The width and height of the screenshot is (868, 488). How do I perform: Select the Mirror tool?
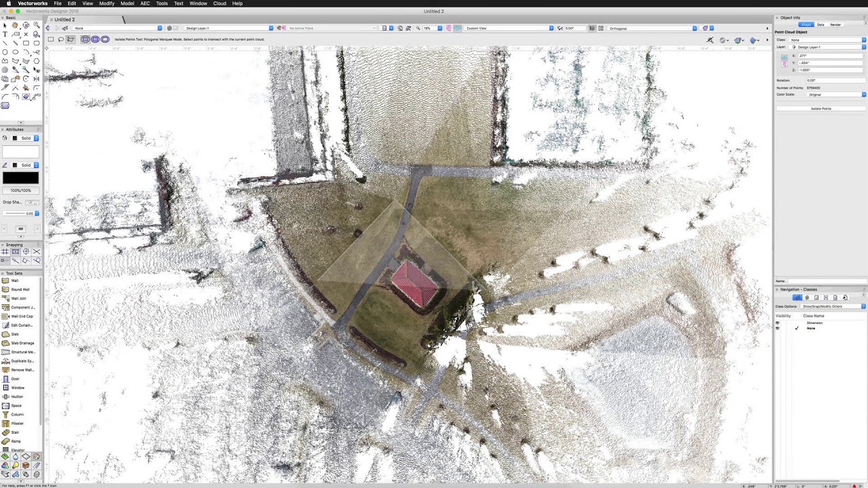click(37, 79)
